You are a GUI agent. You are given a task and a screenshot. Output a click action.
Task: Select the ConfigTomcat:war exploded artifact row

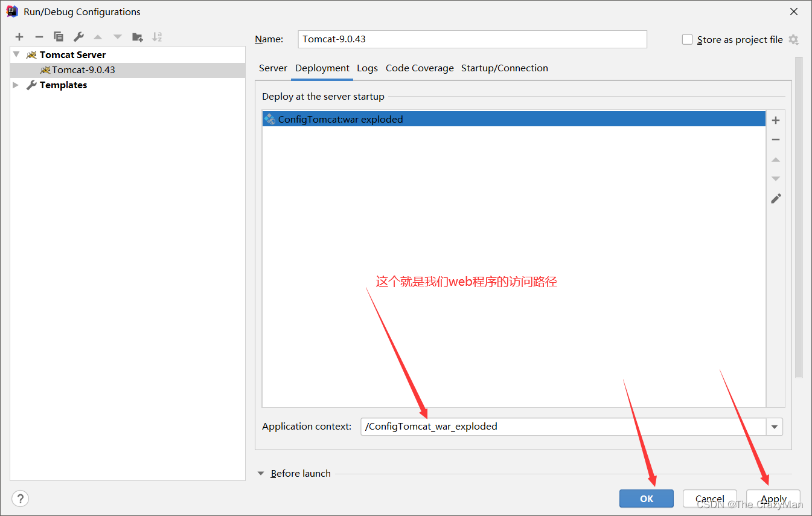coord(514,119)
